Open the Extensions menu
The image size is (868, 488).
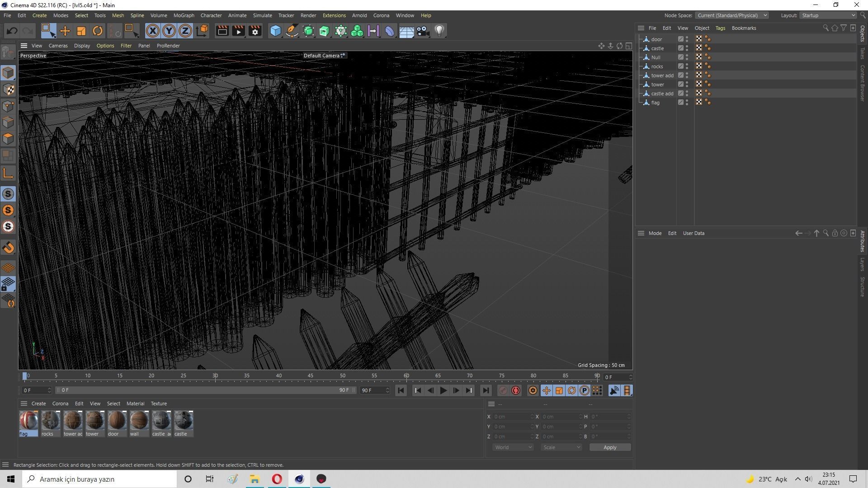coord(334,15)
